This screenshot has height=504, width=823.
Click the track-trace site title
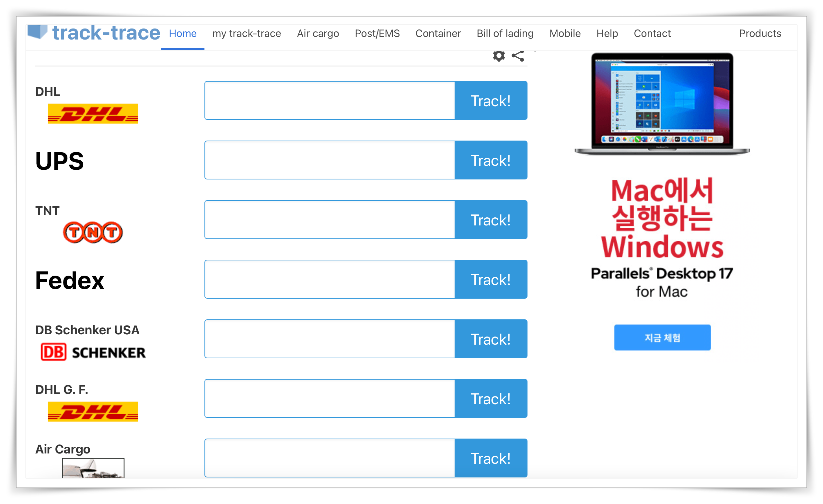(x=106, y=33)
